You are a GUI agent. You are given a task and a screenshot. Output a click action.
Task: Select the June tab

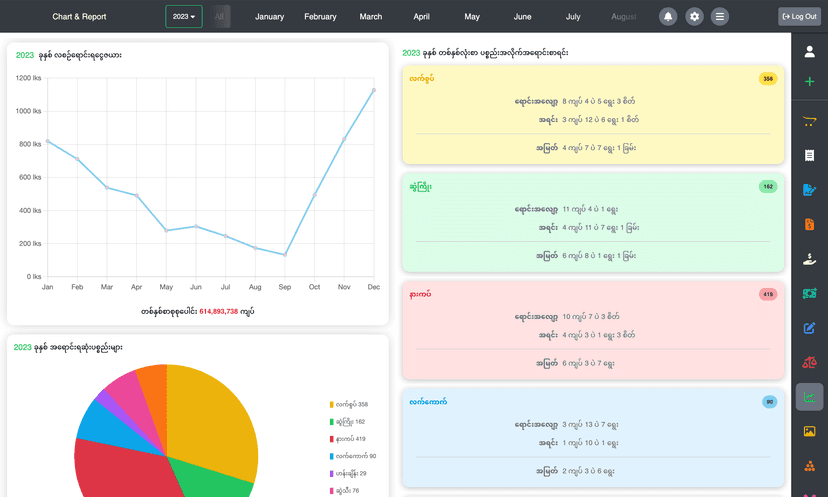[522, 16]
